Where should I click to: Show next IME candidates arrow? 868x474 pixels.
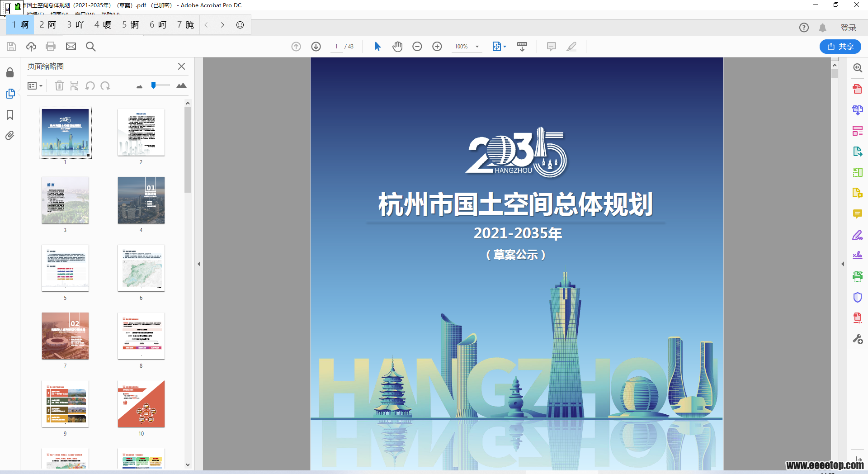(222, 25)
